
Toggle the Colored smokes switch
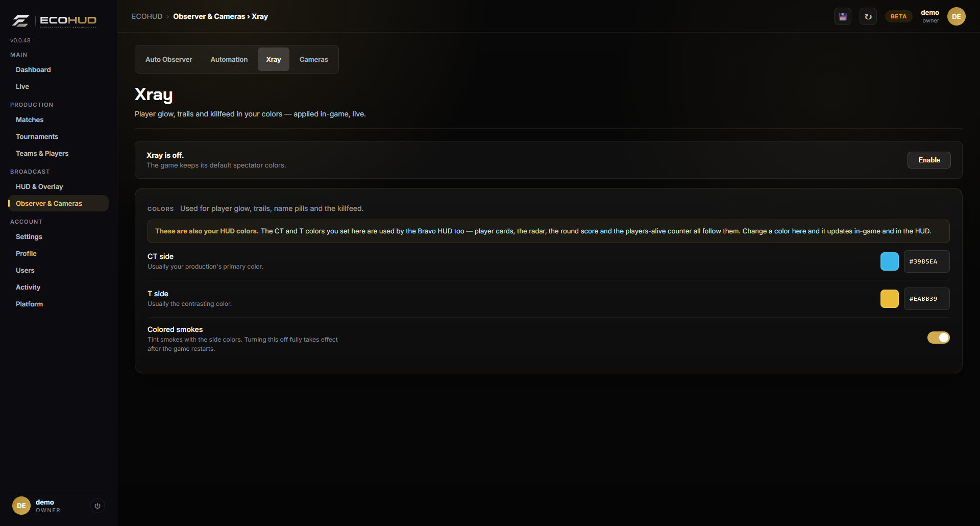click(x=938, y=338)
